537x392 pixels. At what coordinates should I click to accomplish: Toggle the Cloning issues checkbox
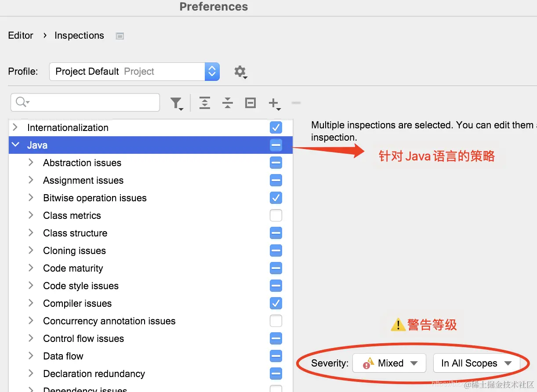click(x=276, y=250)
